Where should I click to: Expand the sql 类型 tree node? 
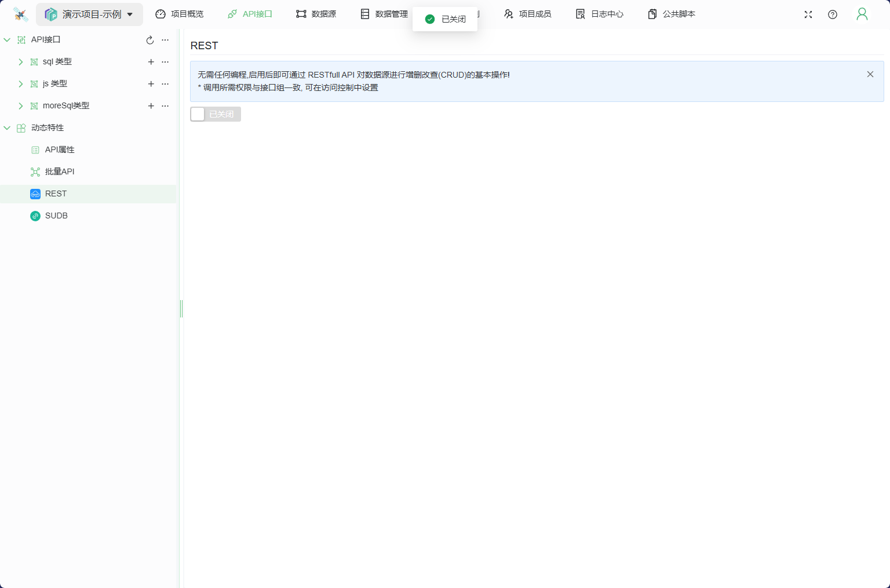click(21, 62)
